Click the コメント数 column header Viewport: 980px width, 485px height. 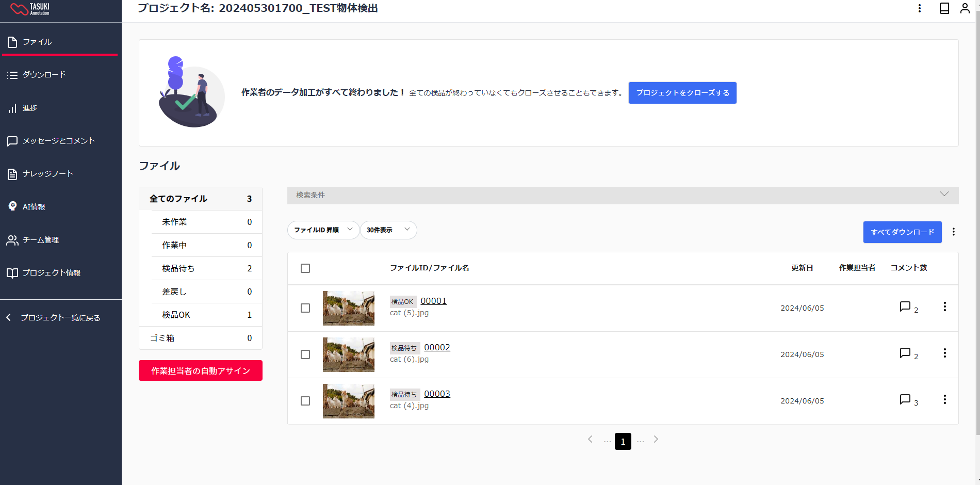click(909, 268)
